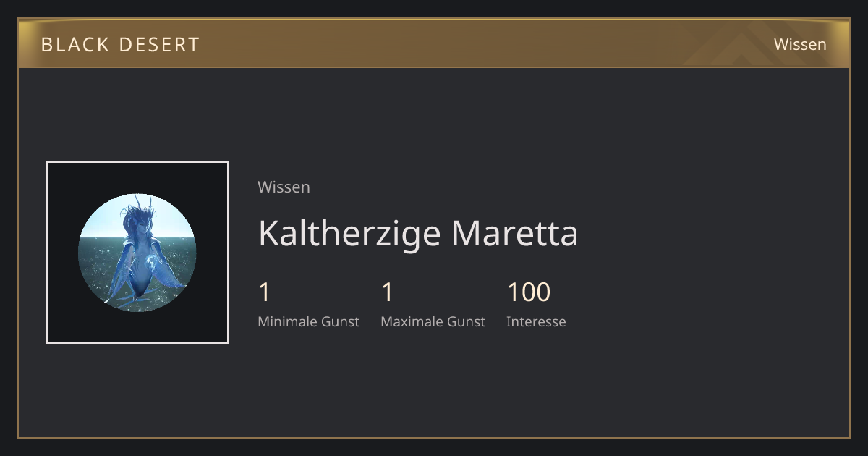The image size is (868, 456).
Task: Select the Maximale Gunst label
Action: click(433, 321)
